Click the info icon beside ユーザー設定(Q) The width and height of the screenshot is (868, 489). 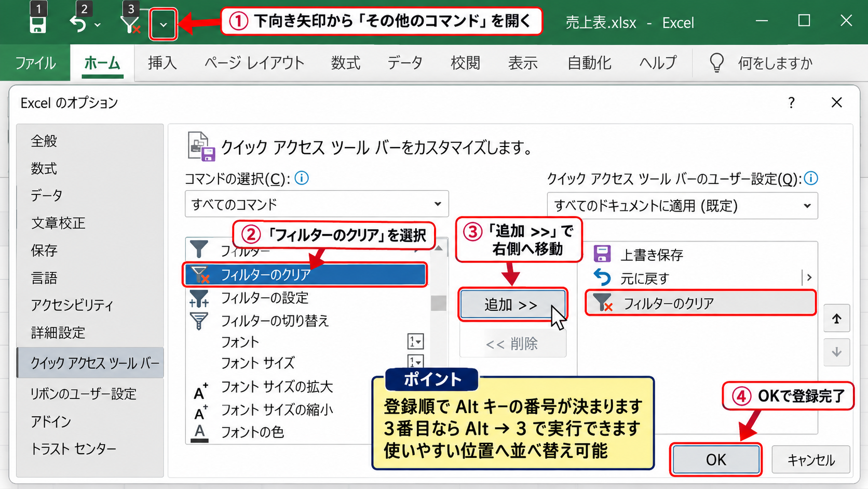click(811, 178)
